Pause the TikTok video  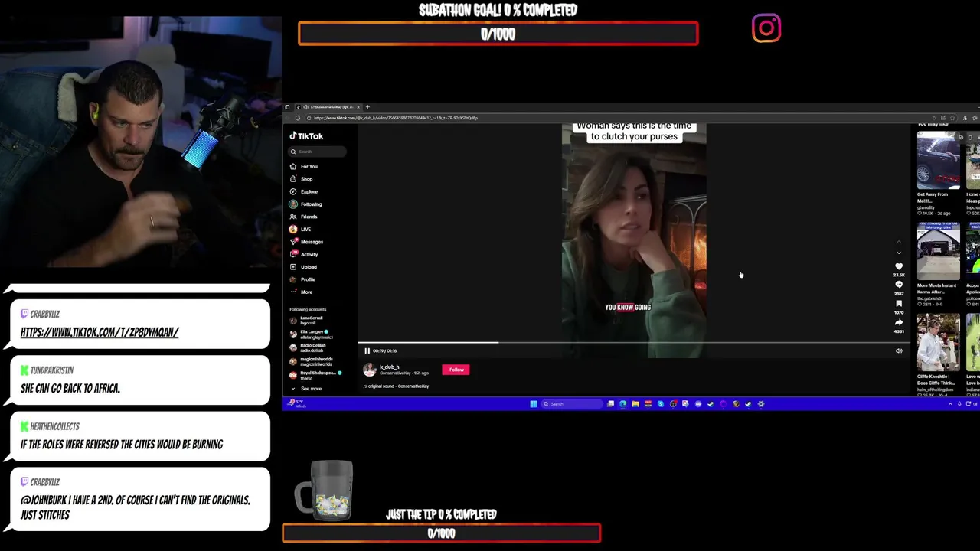[x=367, y=350]
